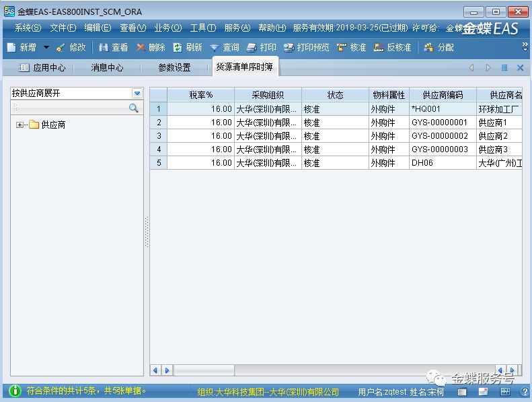Viewport: 532px width, 402px height.
Task: Click the 新增 (New) toolbar icon
Action: [11, 48]
